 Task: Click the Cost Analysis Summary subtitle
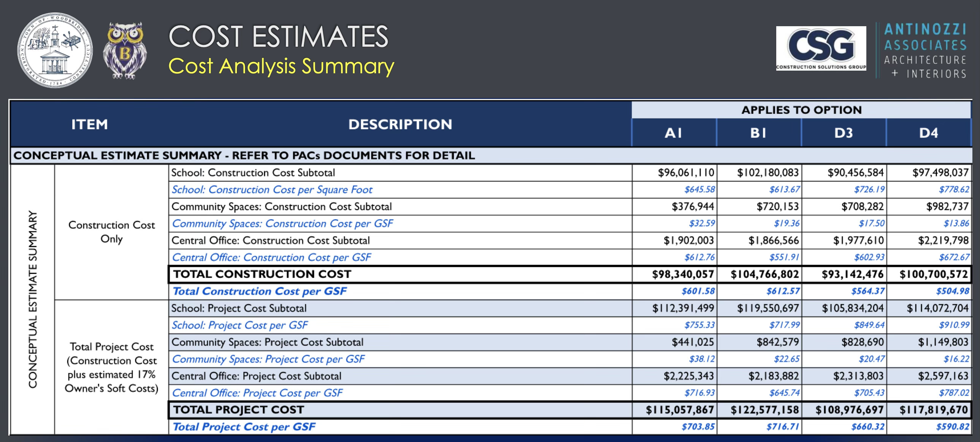click(x=281, y=66)
